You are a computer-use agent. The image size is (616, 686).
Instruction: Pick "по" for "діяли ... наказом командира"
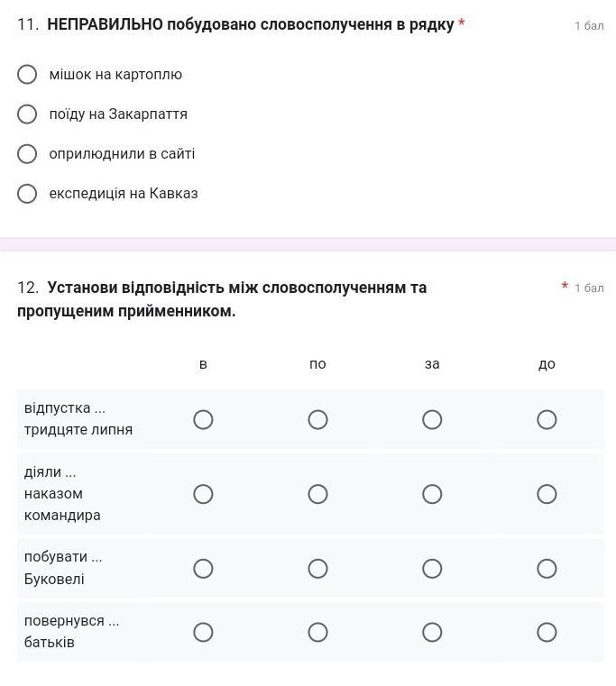coord(317,494)
